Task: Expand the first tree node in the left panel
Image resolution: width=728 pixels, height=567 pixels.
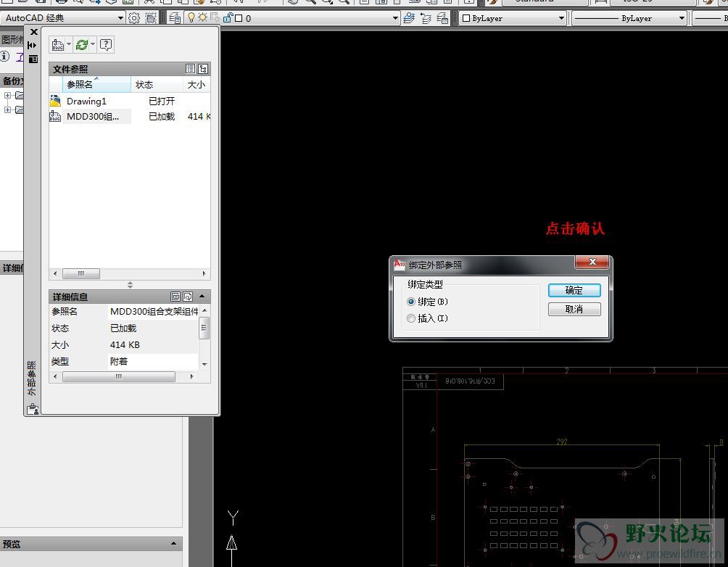Action: (x=7, y=95)
